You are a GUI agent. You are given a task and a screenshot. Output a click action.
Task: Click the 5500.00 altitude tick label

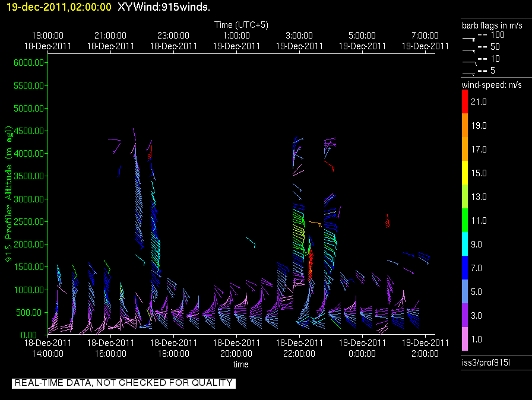[x=29, y=86]
